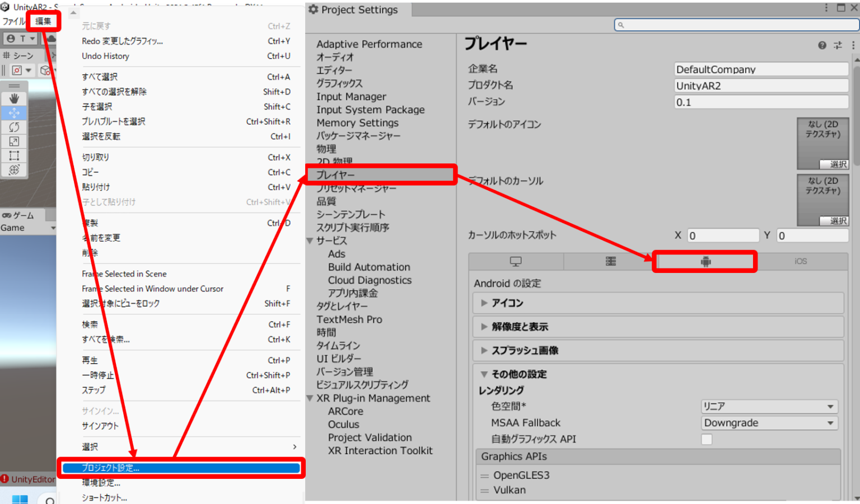Select the Scale tool
The width and height of the screenshot is (860, 504).
(14, 142)
